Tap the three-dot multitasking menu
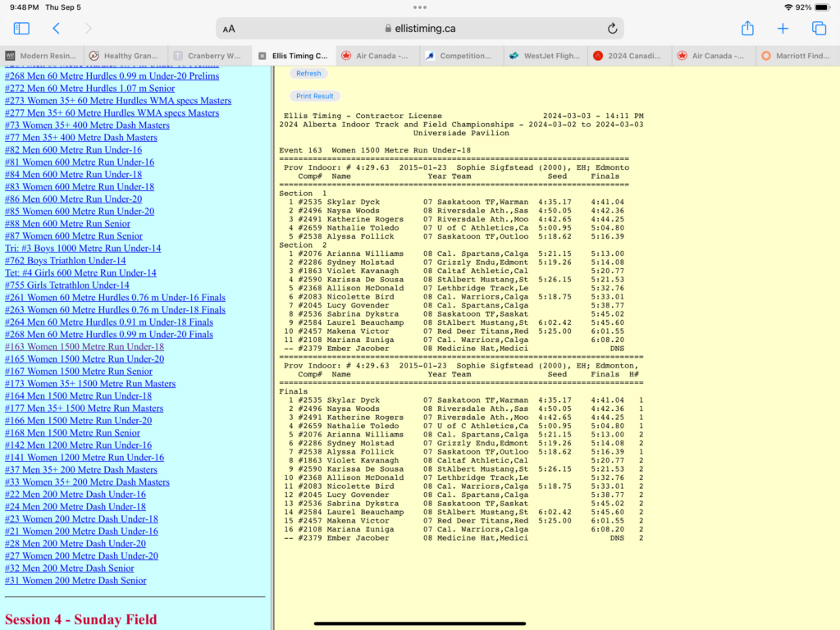The width and height of the screenshot is (840, 630). pyautogui.click(x=420, y=7)
